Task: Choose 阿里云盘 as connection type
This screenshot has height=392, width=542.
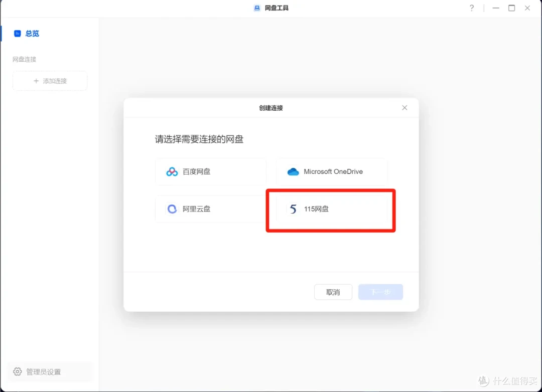Action: click(210, 209)
